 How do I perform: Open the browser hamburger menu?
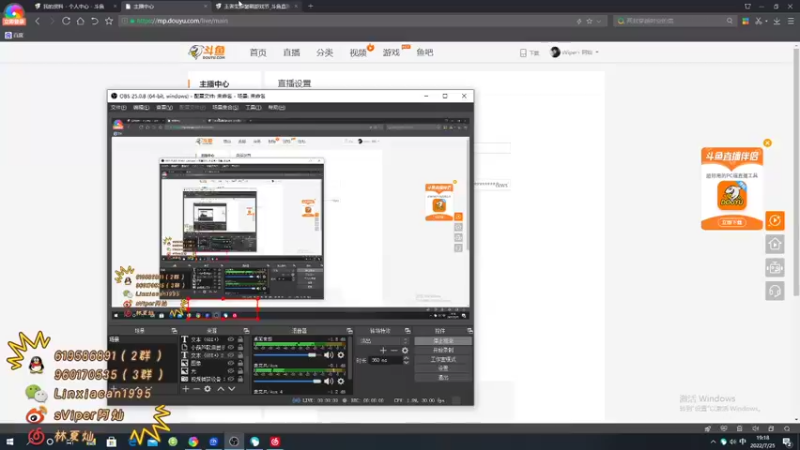(x=791, y=21)
